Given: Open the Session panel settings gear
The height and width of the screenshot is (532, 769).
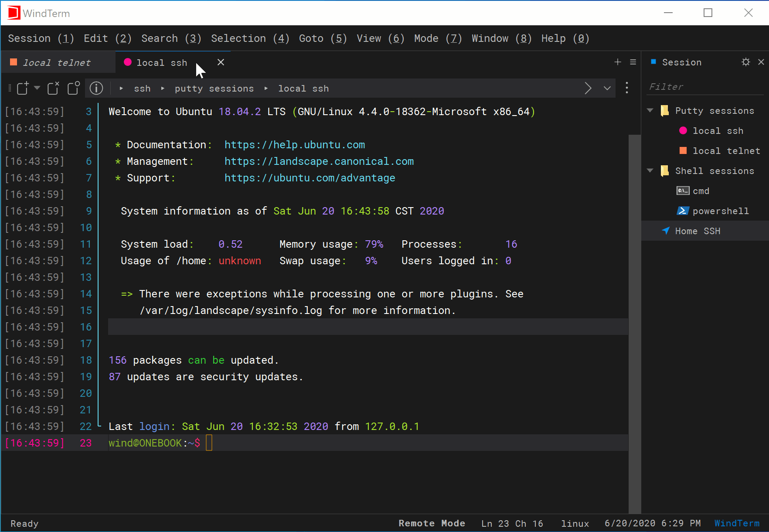Looking at the screenshot, I should click(x=746, y=62).
